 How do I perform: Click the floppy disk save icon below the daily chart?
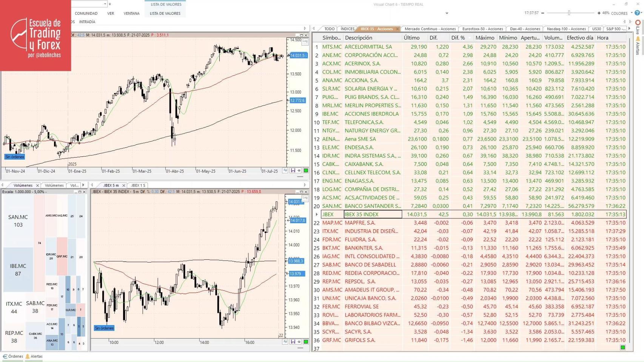[x=293, y=170]
